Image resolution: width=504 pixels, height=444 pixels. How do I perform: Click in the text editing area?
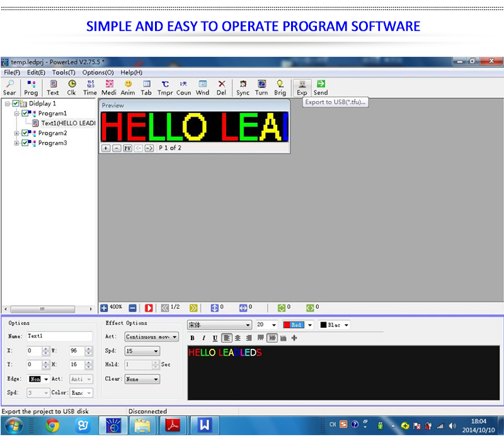[x=343, y=373]
